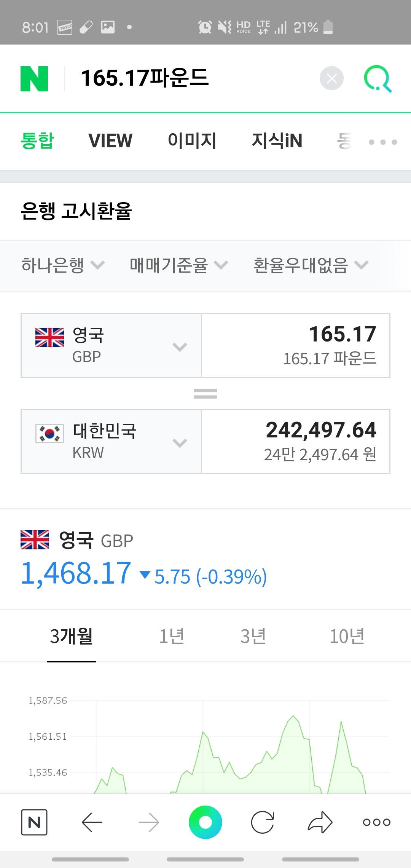The image size is (411, 868).
Task: Open the 대한민국 KRW currency selector
Action: [111, 442]
